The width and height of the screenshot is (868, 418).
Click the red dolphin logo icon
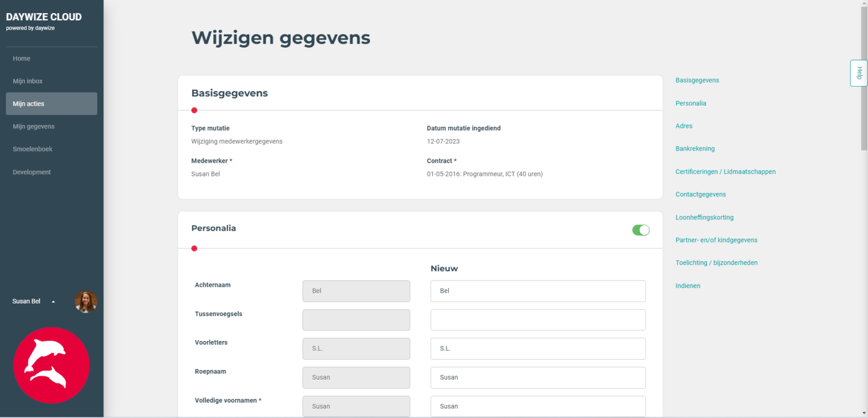click(x=51, y=365)
